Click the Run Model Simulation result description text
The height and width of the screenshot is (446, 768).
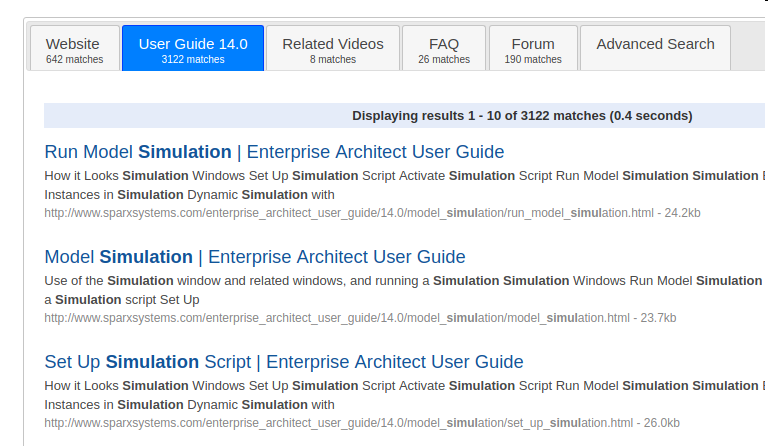click(x=400, y=185)
